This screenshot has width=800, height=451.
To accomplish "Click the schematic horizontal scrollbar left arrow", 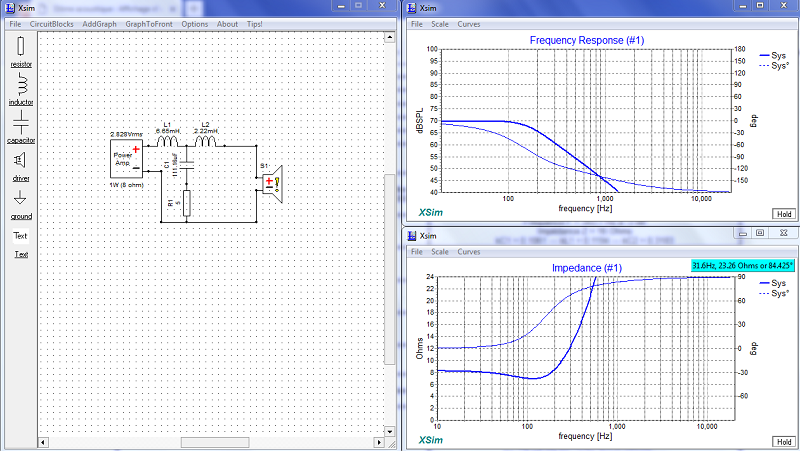I will click(x=43, y=442).
